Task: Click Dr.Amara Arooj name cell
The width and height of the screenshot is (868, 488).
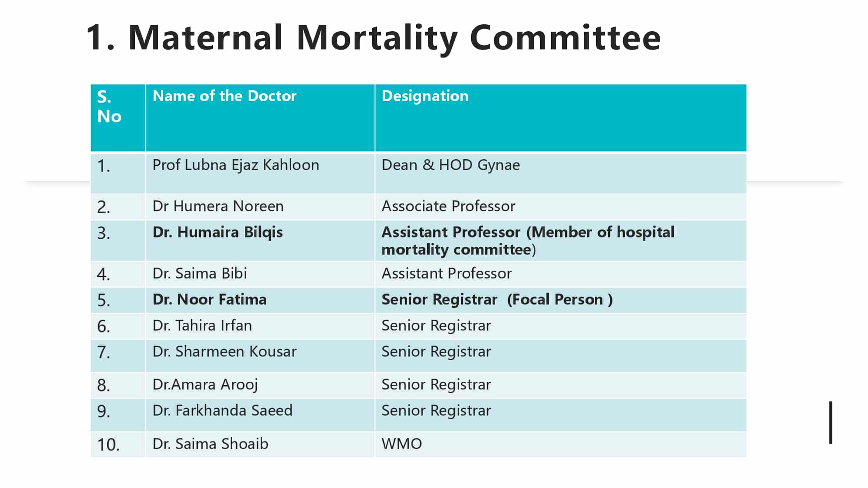Action: point(260,385)
